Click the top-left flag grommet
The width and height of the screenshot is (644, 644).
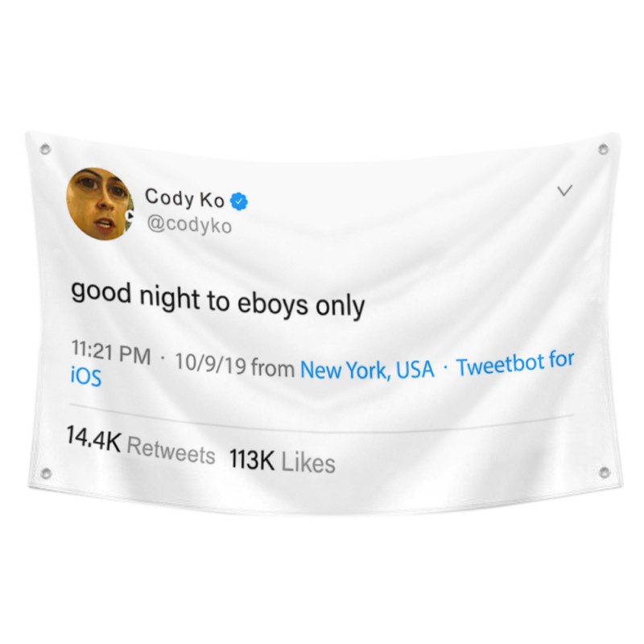(x=45, y=149)
